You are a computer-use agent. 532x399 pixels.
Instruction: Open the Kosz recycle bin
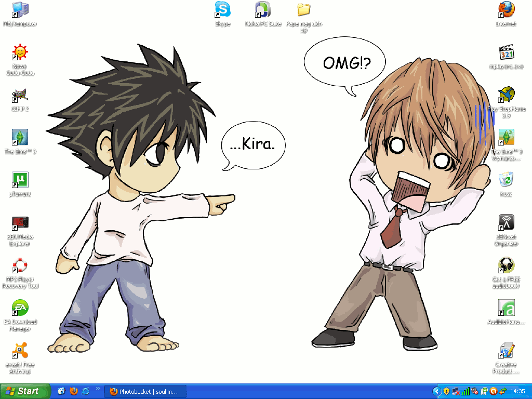(x=506, y=180)
